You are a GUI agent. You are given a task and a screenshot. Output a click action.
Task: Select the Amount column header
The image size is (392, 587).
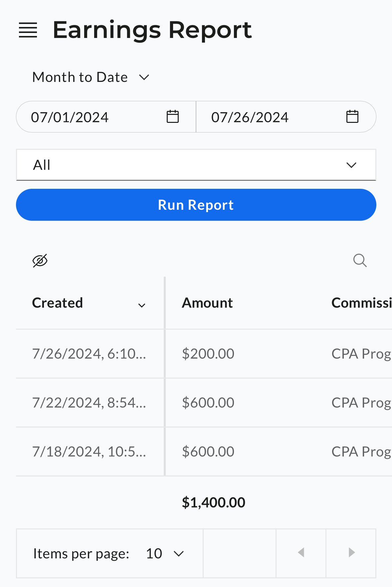207,303
